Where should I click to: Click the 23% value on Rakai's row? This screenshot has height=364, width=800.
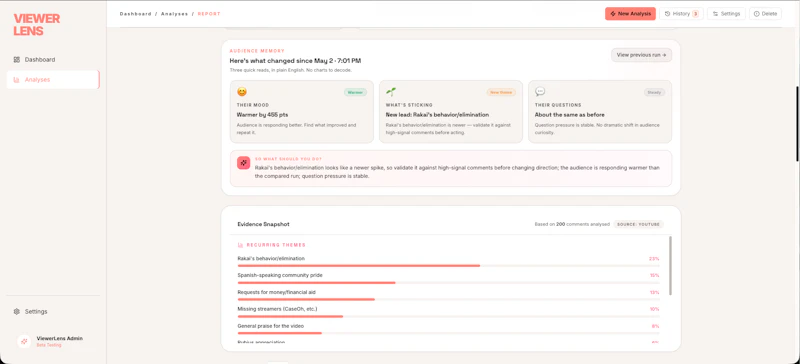click(654, 259)
